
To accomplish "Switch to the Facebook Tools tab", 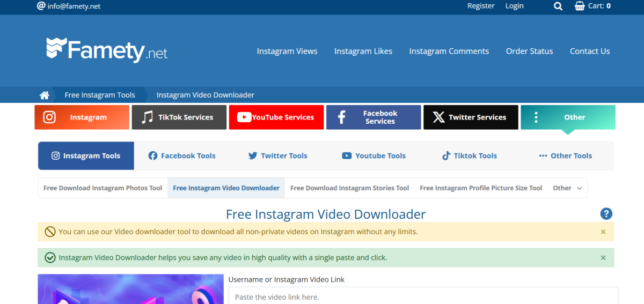I will pyautogui.click(x=181, y=156).
